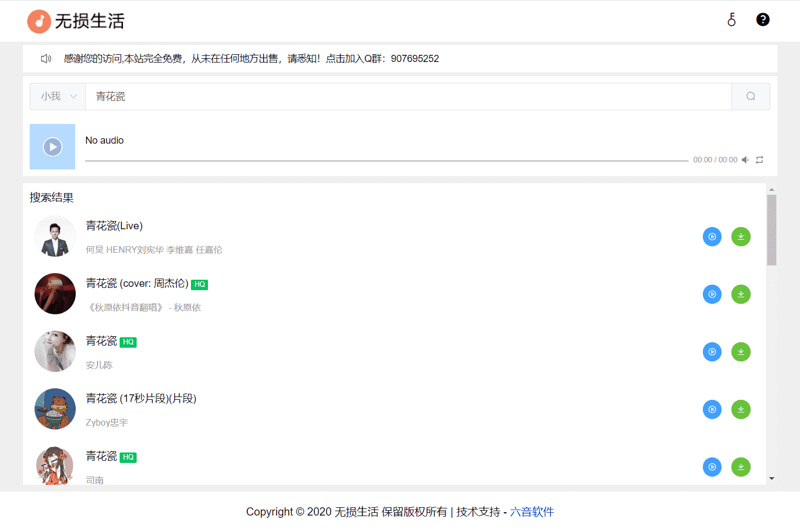Click the audio progress bar
This screenshot has width=800, height=532.
(x=386, y=161)
